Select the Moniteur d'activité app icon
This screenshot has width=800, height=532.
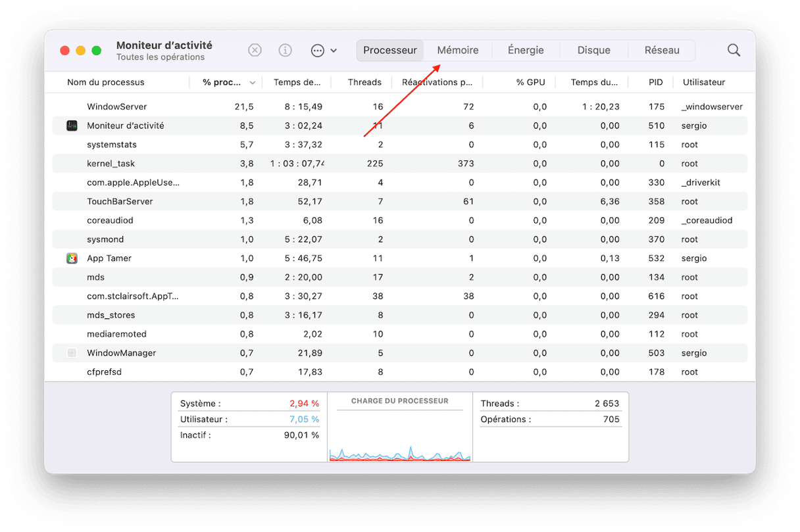point(72,126)
